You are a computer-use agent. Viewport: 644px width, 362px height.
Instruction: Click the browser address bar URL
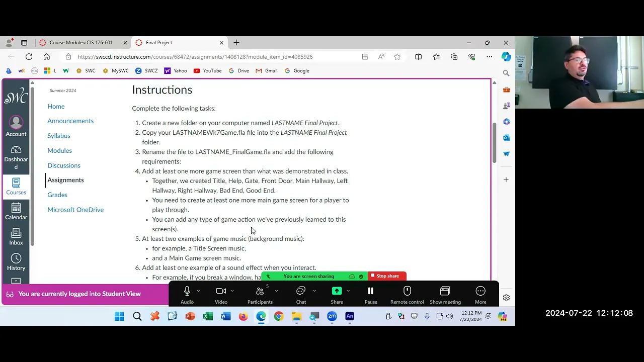[195, 57]
